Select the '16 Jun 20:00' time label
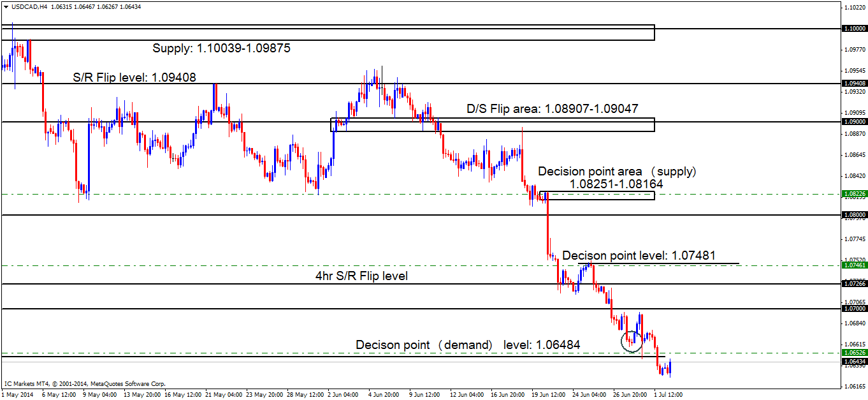This screenshot has height=400, width=868. [x=507, y=394]
